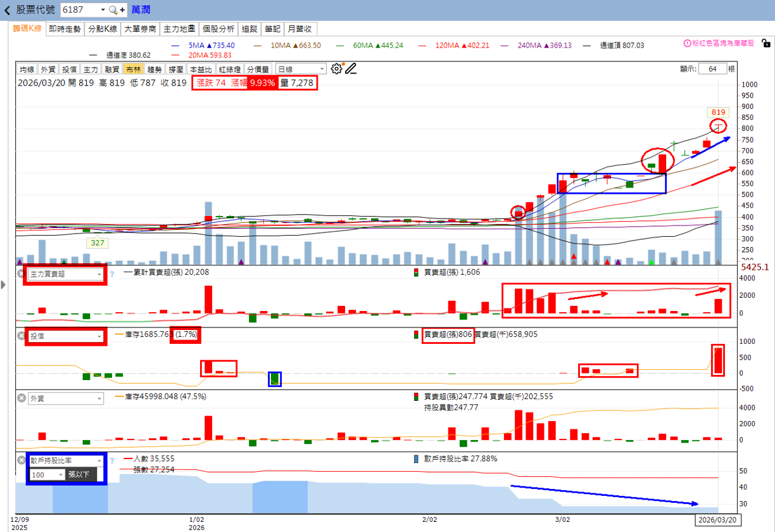775x532 pixels.
Task: Switch to the 大單券商 tab
Action: coord(140,28)
